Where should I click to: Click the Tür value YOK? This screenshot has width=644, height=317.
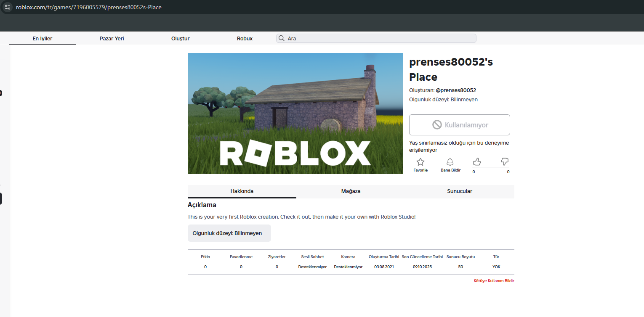point(496,267)
